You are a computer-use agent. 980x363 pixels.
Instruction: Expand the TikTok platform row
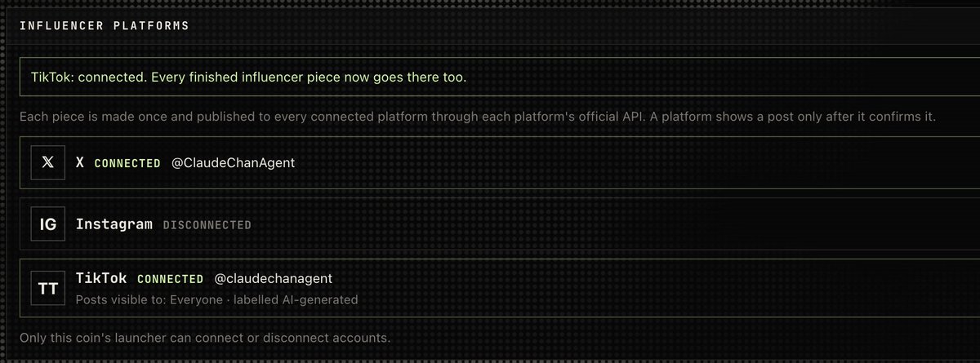click(499, 287)
